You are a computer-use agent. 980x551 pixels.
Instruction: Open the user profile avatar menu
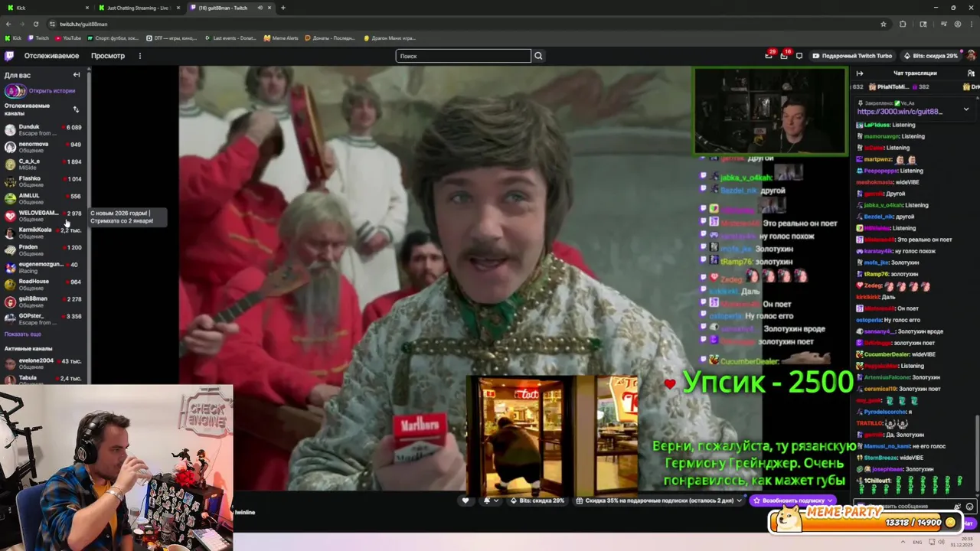pyautogui.click(x=972, y=56)
